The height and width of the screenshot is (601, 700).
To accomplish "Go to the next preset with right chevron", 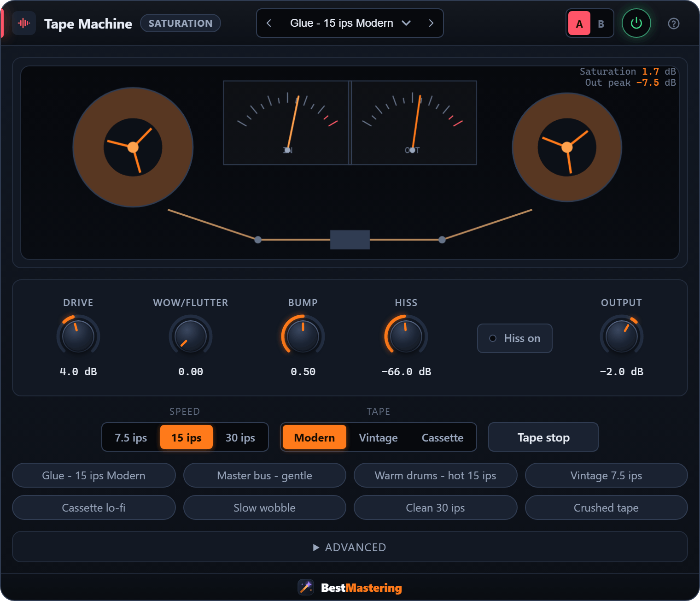I will (x=431, y=23).
